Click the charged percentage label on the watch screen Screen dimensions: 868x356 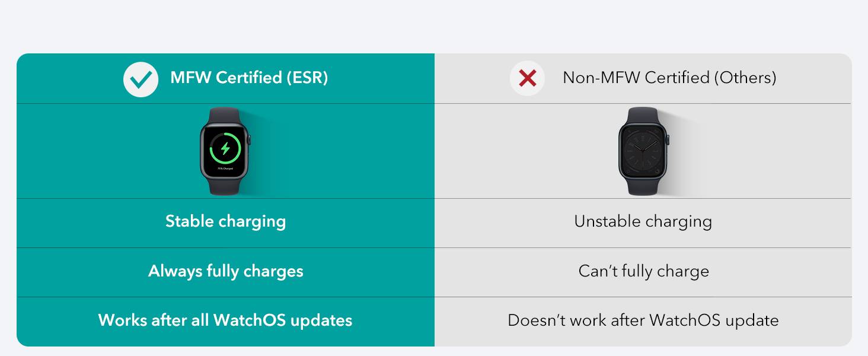coord(225,169)
